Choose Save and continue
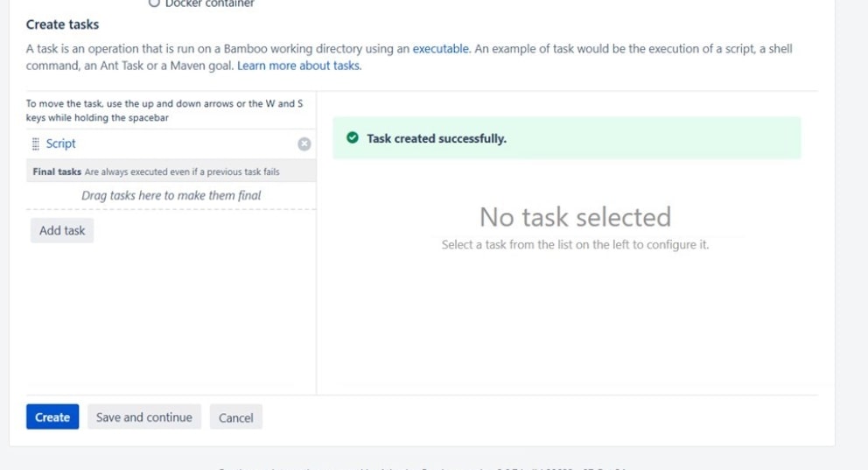This screenshot has width=868, height=470. tap(143, 417)
